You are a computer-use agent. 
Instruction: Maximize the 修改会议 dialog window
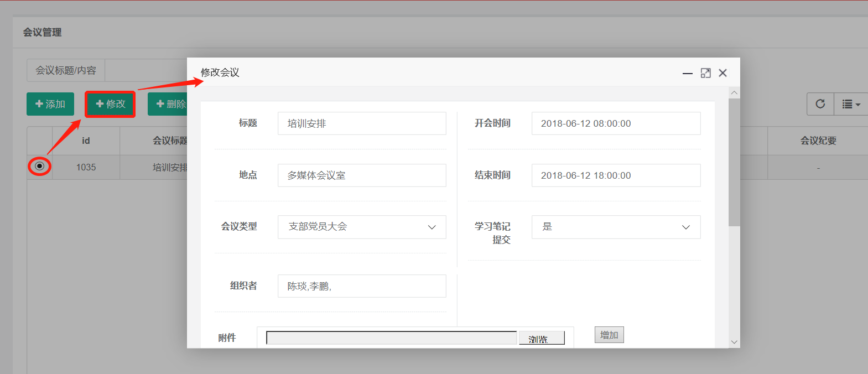coord(705,73)
